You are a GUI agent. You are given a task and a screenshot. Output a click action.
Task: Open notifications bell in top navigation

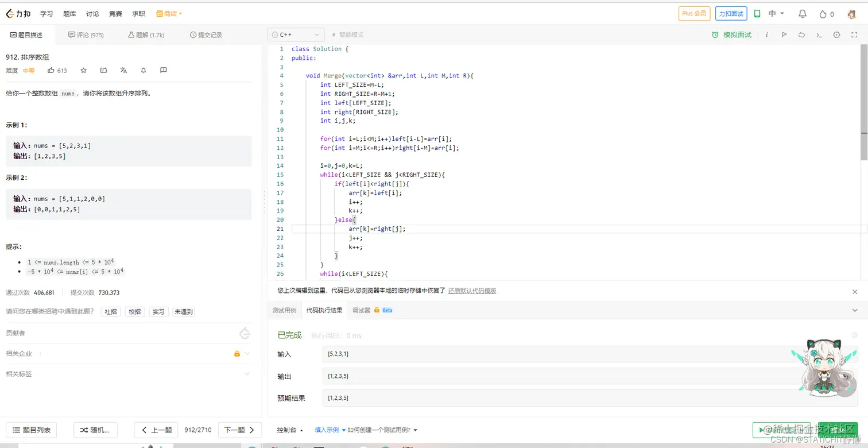(x=803, y=14)
